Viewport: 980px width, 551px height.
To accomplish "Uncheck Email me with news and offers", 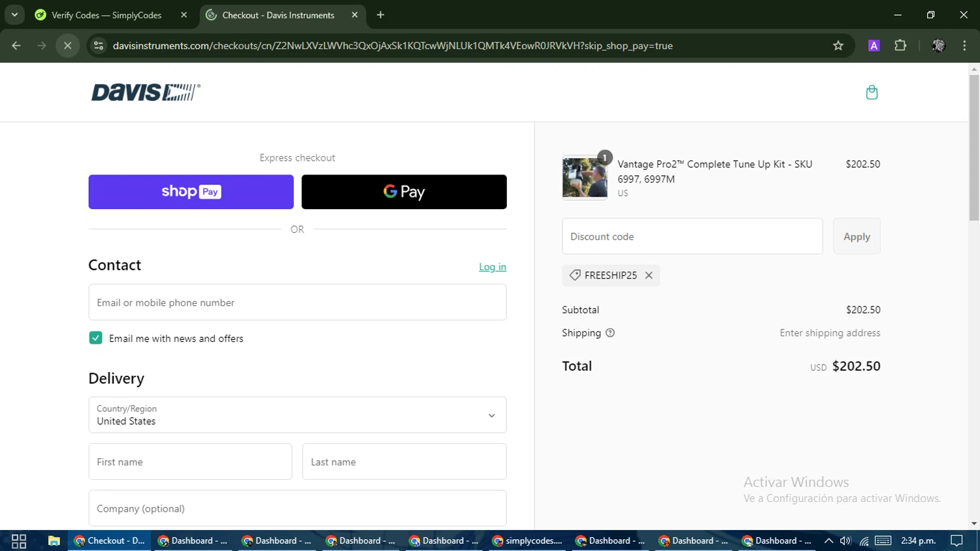I will (x=95, y=338).
